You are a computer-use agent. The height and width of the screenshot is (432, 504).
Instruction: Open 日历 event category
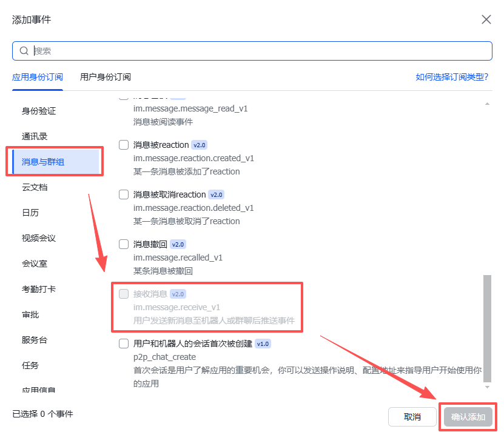[x=30, y=213]
